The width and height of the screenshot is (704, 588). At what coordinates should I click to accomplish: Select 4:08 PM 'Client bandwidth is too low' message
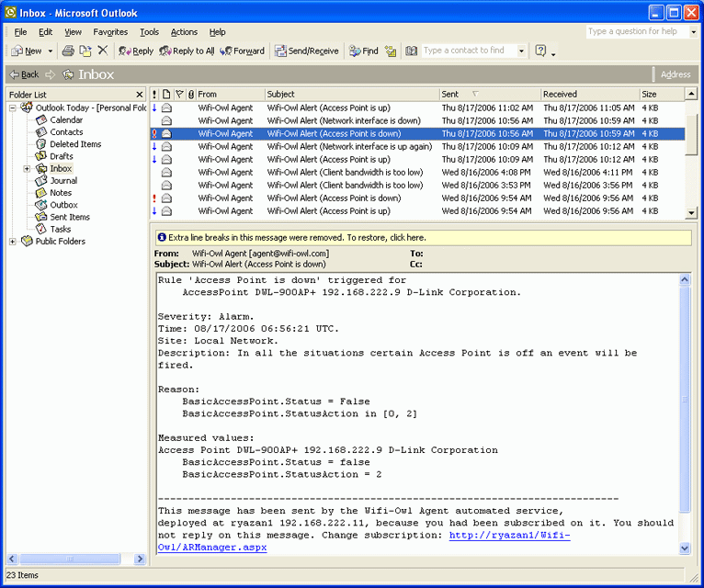417,173
